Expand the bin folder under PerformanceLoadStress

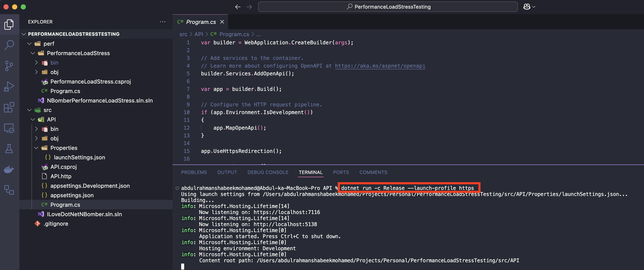(36, 63)
